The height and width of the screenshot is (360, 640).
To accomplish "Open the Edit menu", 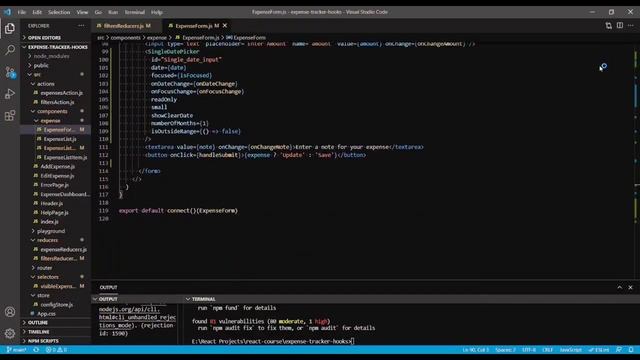I will point(37,12).
